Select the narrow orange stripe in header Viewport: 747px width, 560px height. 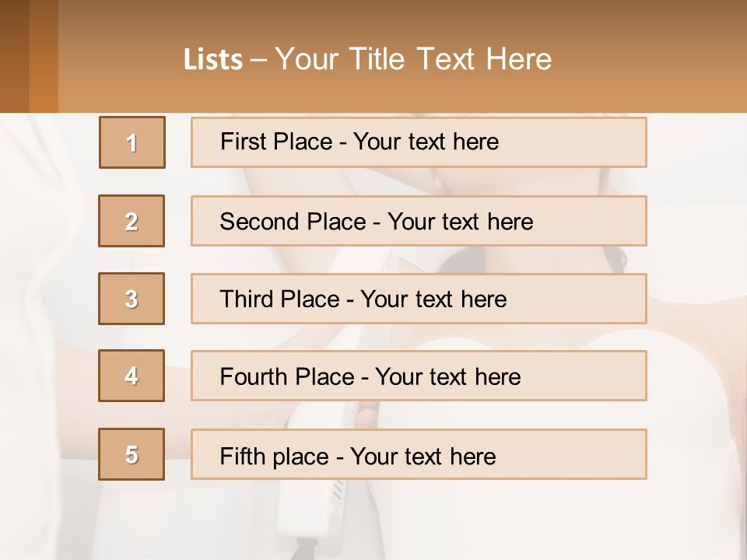click(x=44, y=56)
